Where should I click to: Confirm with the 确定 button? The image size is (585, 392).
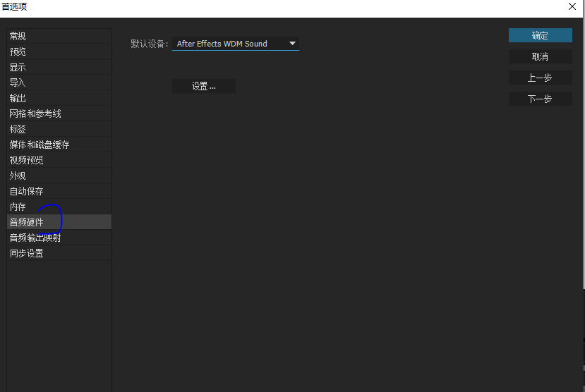click(x=541, y=35)
